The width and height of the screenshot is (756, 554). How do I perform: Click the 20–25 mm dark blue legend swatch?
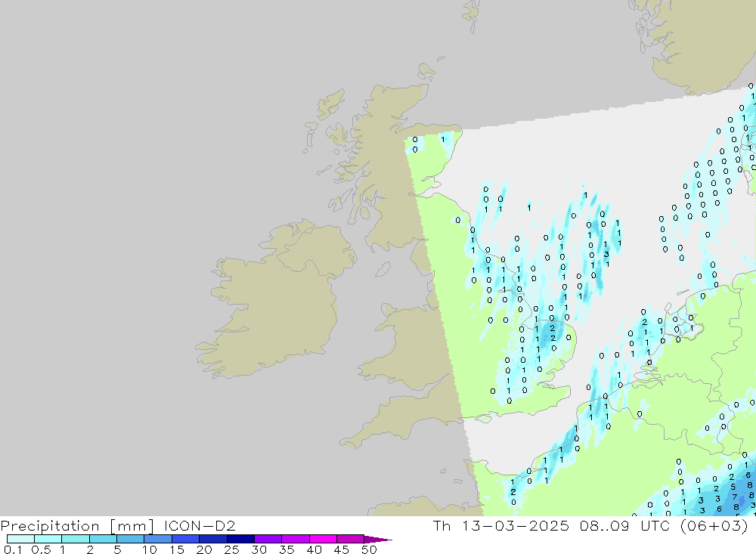click(x=212, y=539)
